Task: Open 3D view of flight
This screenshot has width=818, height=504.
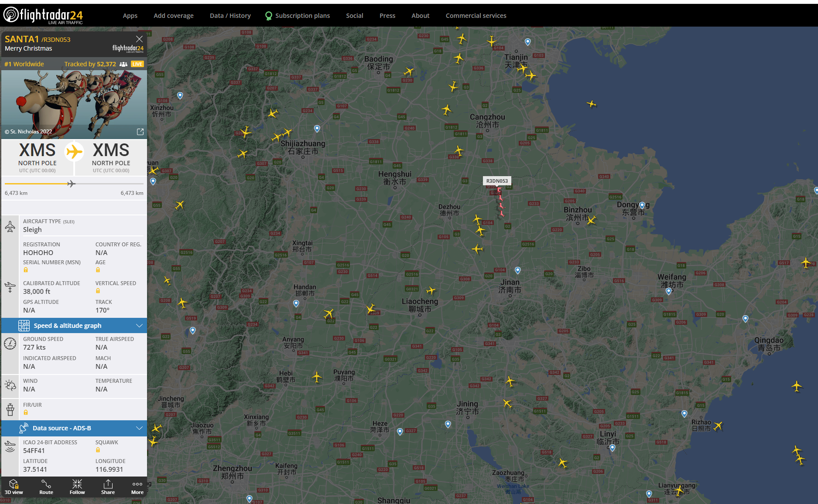Action: pyautogui.click(x=14, y=487)
